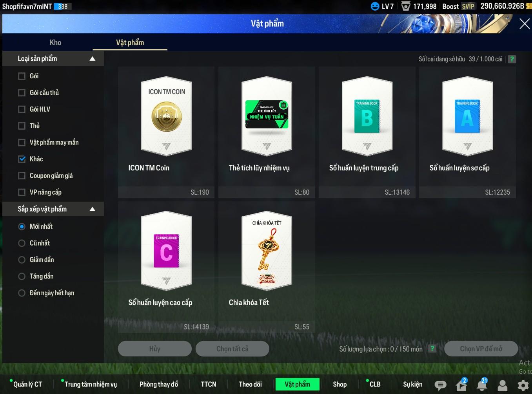This screenshot has width=532, height=394.
Task: Click the Chọn tất cả button
Action: coord(232,349)
